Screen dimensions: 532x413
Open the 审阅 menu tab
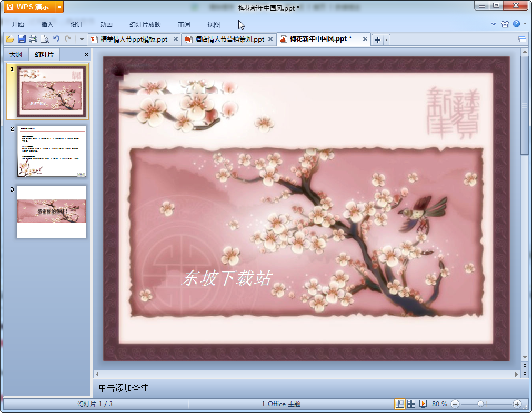tap(184, 24)
